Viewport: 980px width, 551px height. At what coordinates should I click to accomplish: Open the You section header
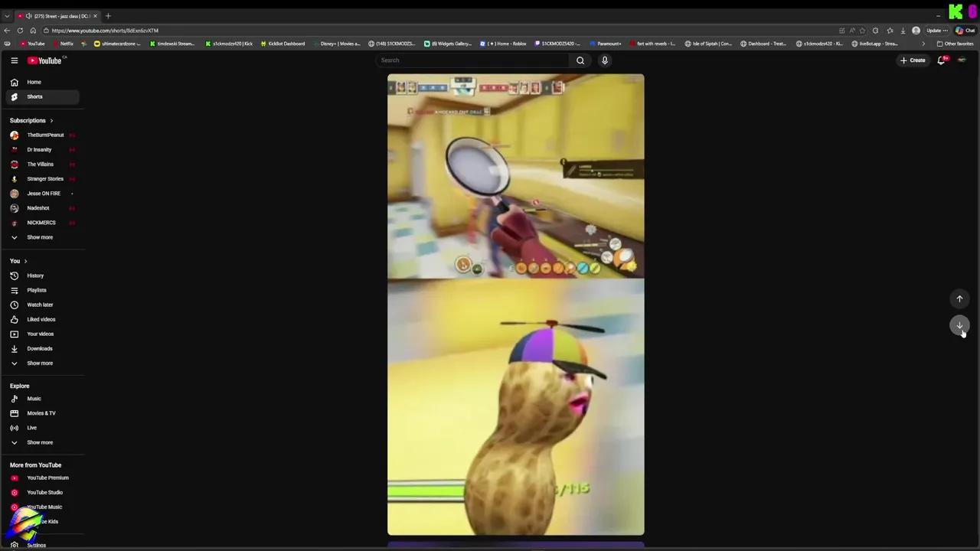18,261
